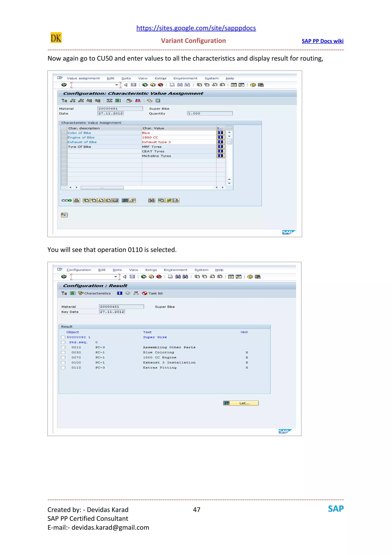Select row selector for Color of Bike
The width and height of the screenshot is (392, 555).
click(x=64, y=133)
